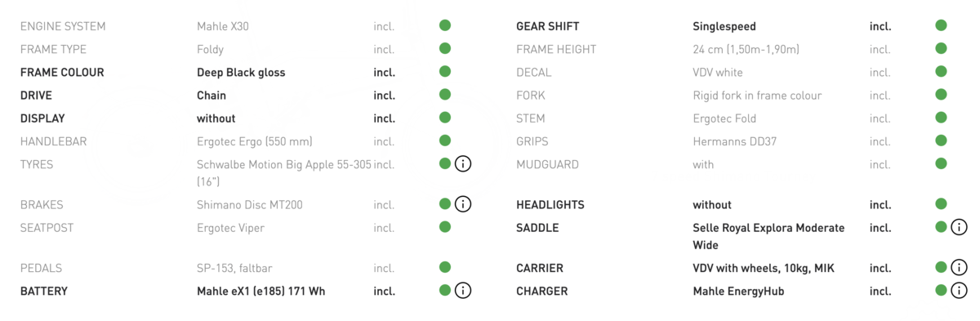Open the info icon for SADDLE
The width and height of the screenshot is (980, 321).
tap(960, 227)
